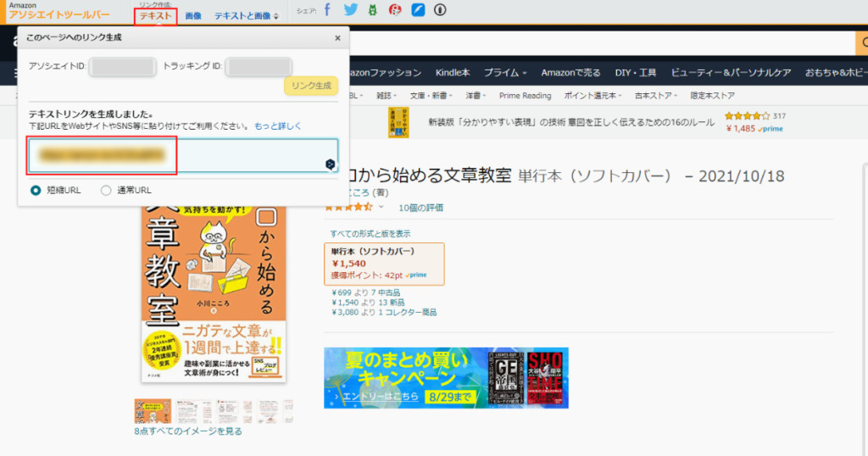The height and width of the screenshot is (456, 868).
Task: Click the black circle share icon
Action: pos(440,9)
